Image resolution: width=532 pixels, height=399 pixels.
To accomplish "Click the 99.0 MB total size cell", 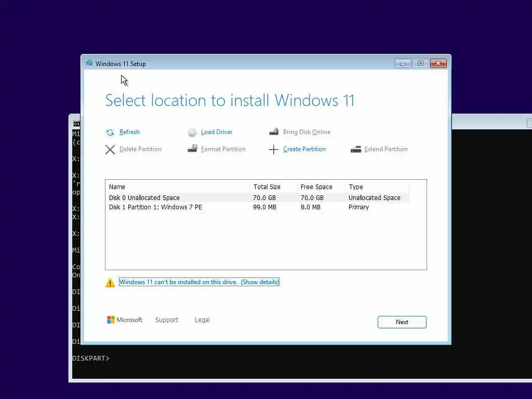I will pyautogui.click(x=264, y=207).
